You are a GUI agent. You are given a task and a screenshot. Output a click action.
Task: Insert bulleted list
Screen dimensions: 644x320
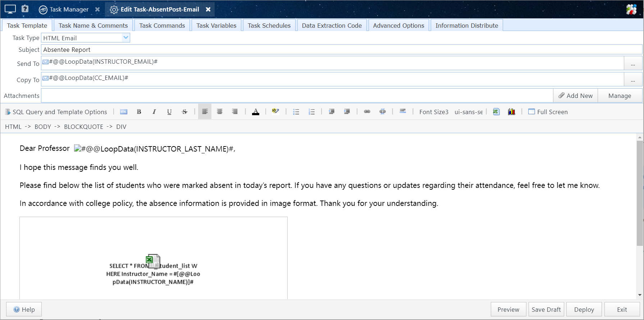click(x=296, y=112)
